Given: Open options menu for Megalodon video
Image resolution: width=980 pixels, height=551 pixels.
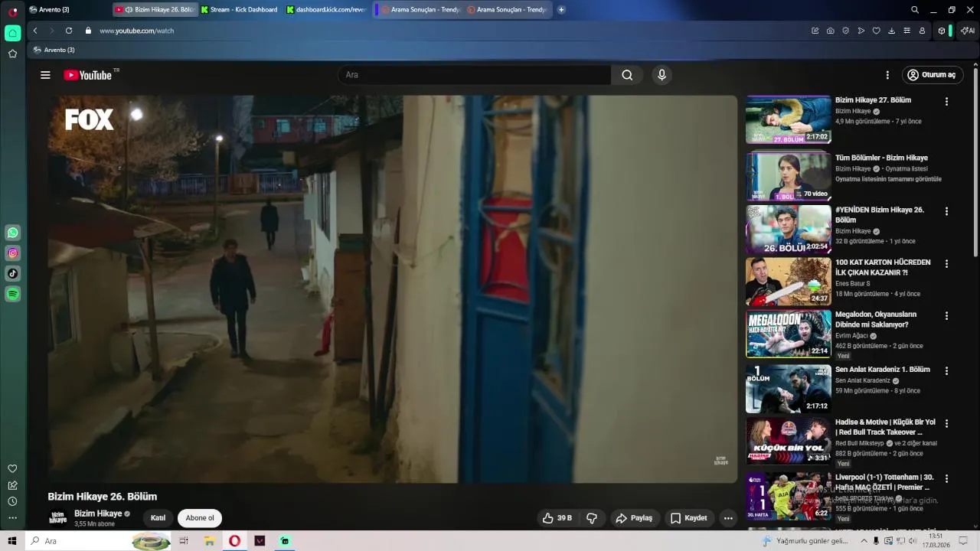Looking at the screenshot, I should point(946,315).
